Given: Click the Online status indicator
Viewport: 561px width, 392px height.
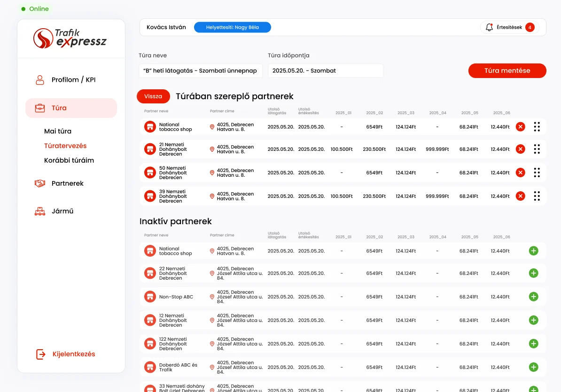Looking at the screenshot, I should click(35, 9).
